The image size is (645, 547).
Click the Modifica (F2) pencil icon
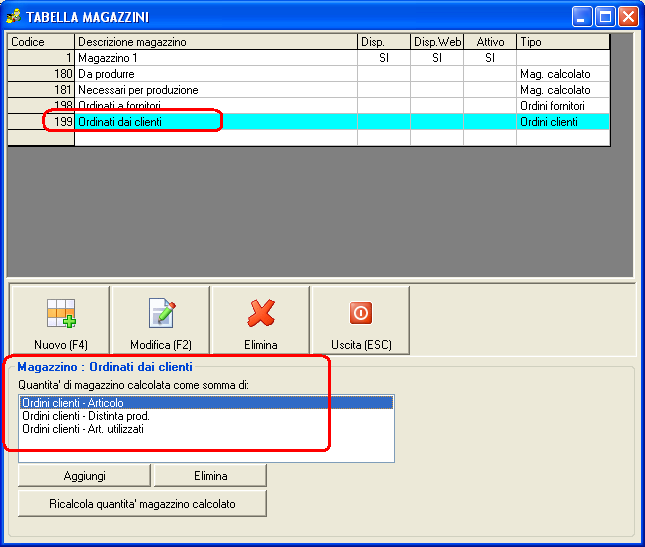pyautogui.click(x=162, y=313)
